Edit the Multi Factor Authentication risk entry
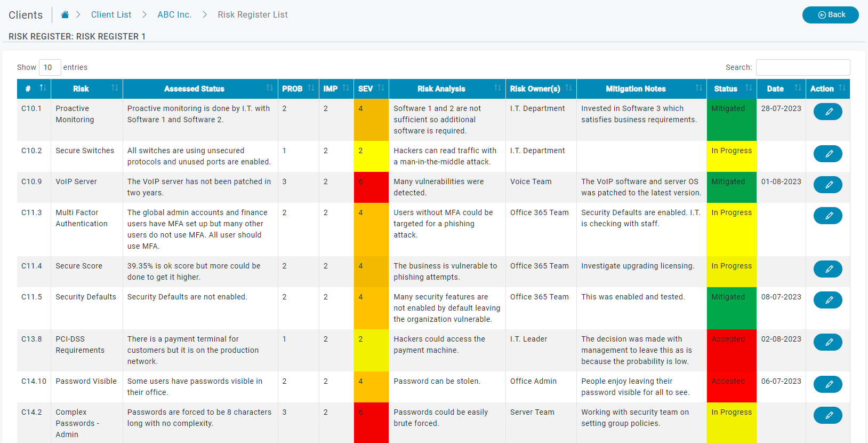This screenshot has height=443, width=868. [827, 216]
